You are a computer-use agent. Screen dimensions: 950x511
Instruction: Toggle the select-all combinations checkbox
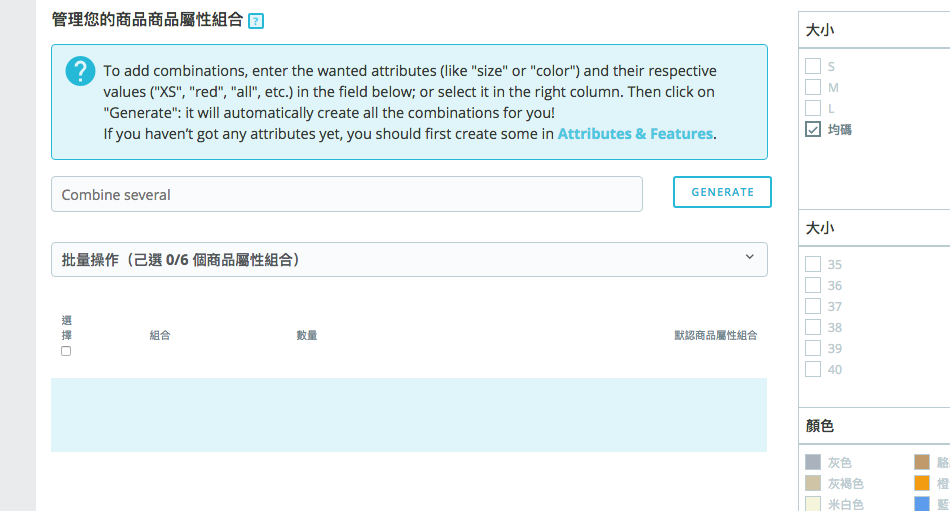point(66,351)
